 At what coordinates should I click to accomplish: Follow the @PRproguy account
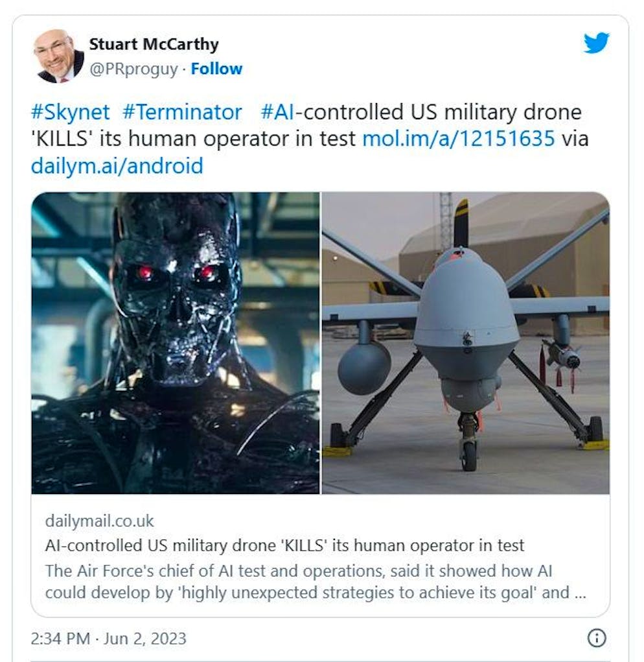coord(216,69)
